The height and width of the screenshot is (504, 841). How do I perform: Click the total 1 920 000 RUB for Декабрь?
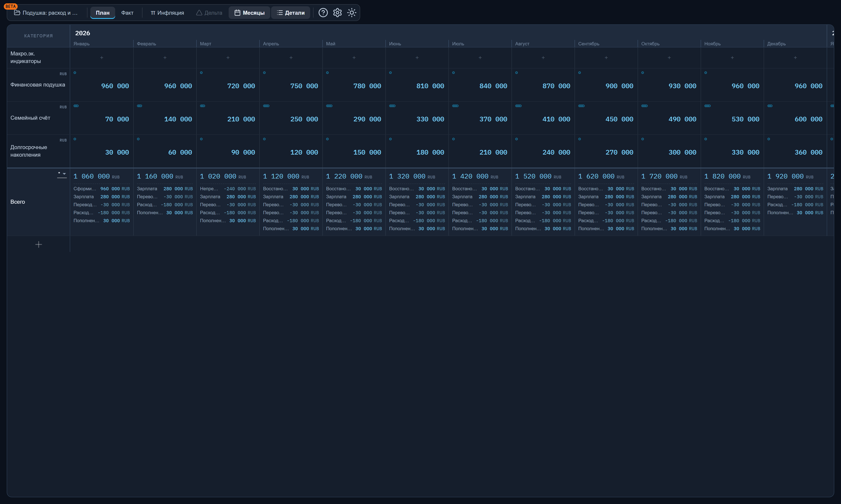pyautogui.click(x=790, y=176)
